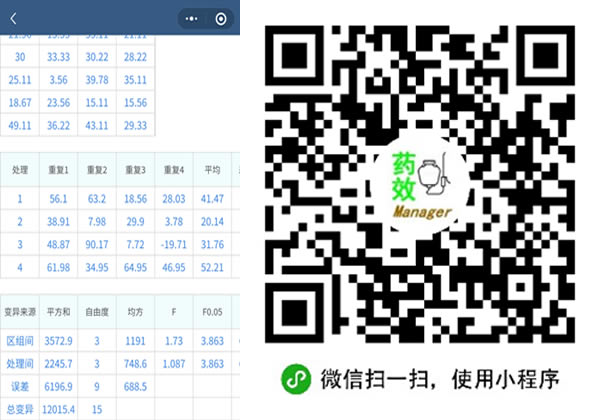Click cell value 29.33

click(135, 125)
